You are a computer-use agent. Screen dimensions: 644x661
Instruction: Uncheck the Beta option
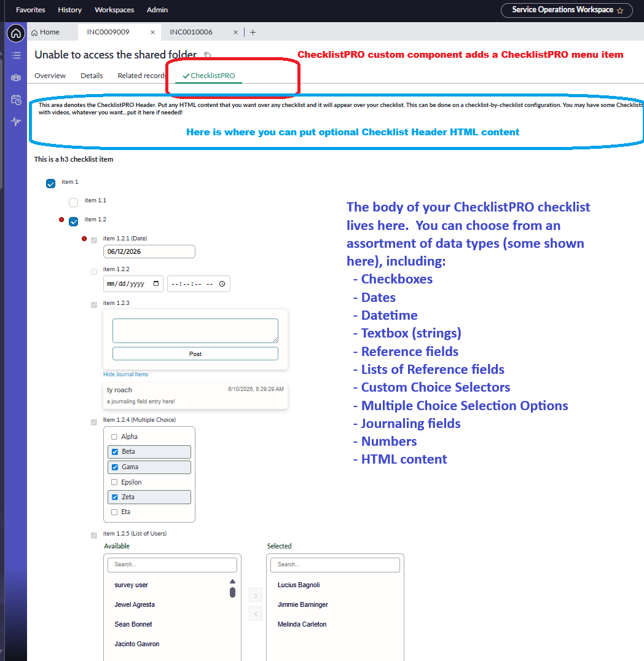114,451
